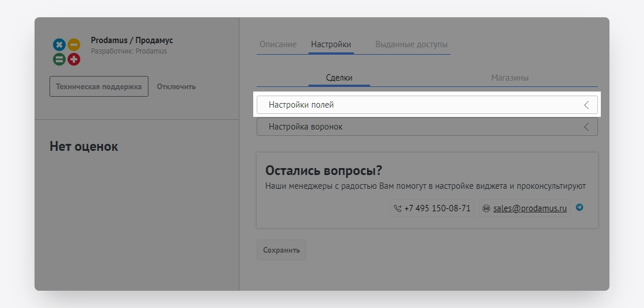The width and height of the screenshot is (644, 308).
Task: Click the chevron arrow on Настройки полей
Action: [x=586, y=105]
